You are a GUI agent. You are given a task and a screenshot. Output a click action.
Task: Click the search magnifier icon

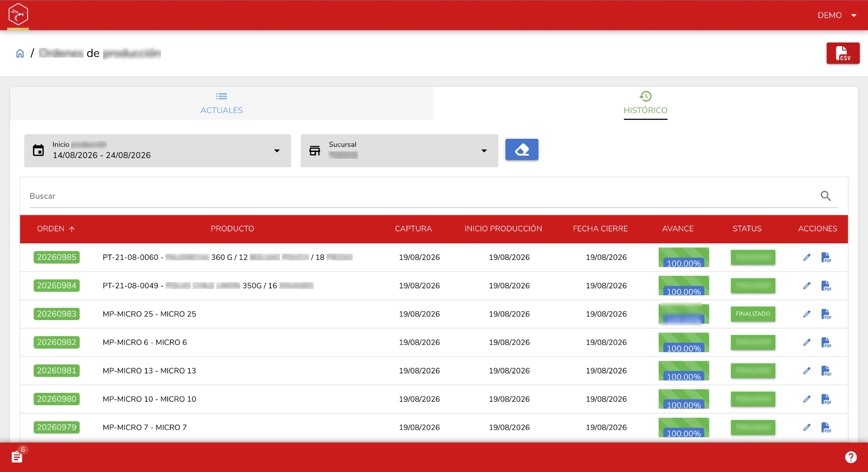point(826,196)
